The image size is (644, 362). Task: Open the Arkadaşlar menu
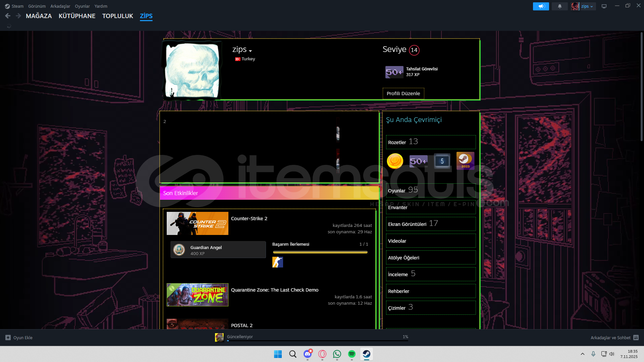point(60,6)
